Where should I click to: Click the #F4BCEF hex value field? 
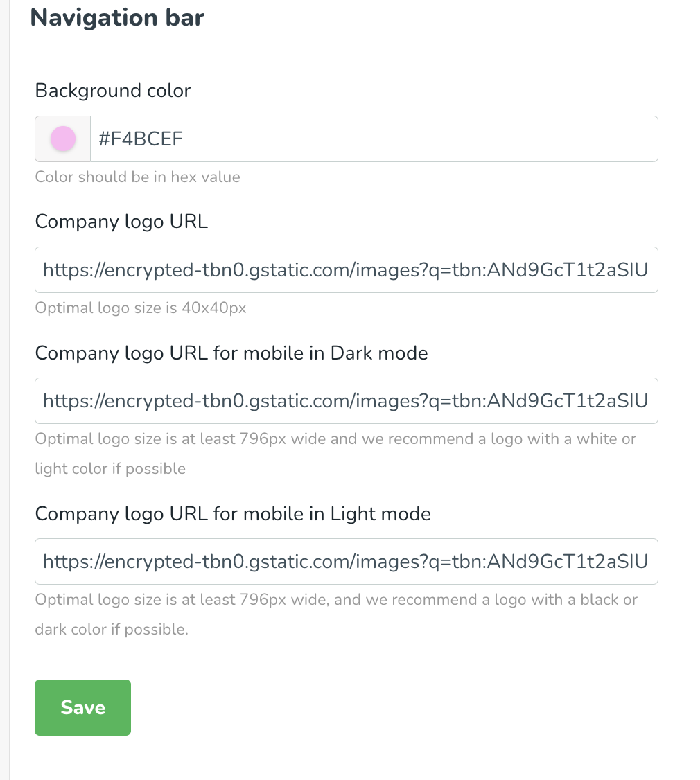tap(374, 139)
